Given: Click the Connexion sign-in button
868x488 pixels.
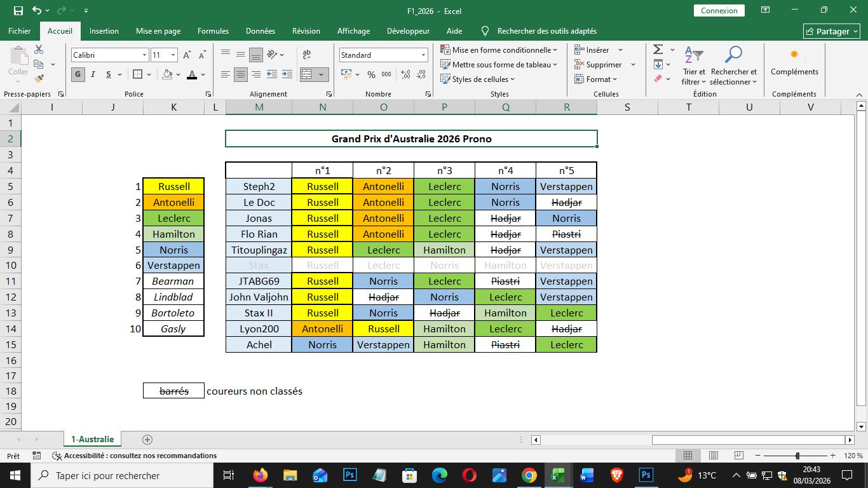Looking at the screenshot, I should 719,11.
